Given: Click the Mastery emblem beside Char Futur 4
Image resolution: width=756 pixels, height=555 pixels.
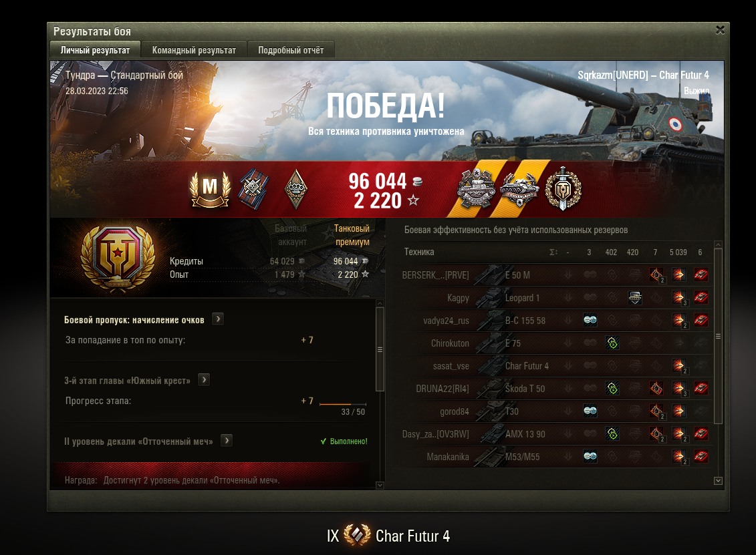Looking at the screenshot, I should pyautogui.click(x=357, y=535).
